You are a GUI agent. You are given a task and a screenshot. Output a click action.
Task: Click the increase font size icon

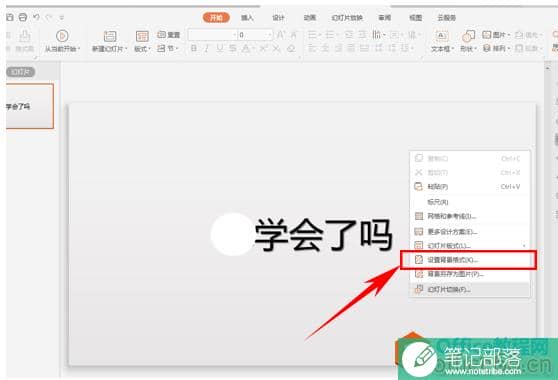(x=280, y=35)
